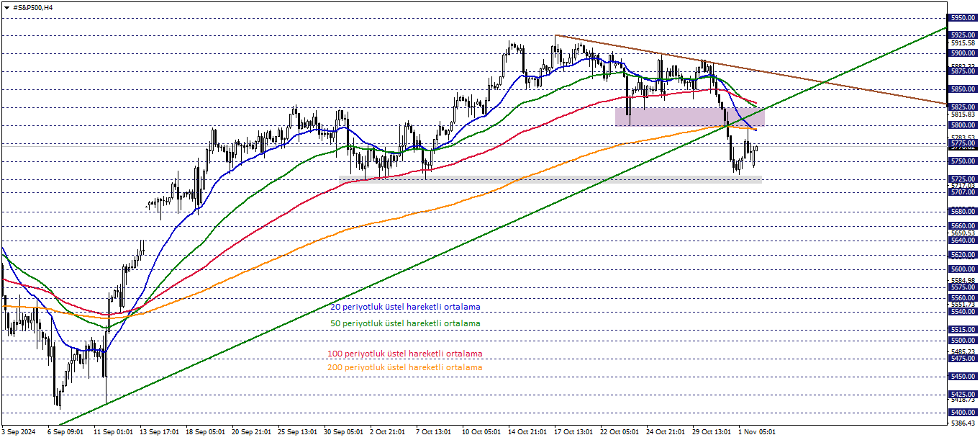Image resolution: width=980 pixels, height=440 pixels.
Task: Click the 5600.00 price level label
Action: coord(963,269)
